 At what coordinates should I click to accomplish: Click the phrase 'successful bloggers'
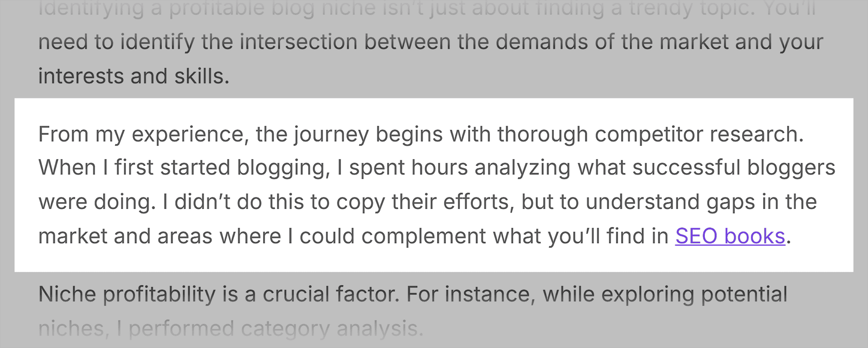(734, 168)
